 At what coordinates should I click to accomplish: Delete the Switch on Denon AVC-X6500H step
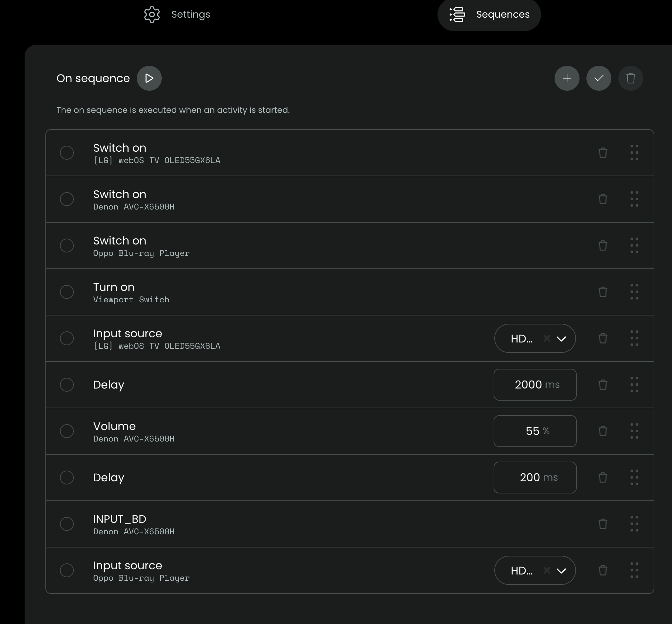click(603, 199)
